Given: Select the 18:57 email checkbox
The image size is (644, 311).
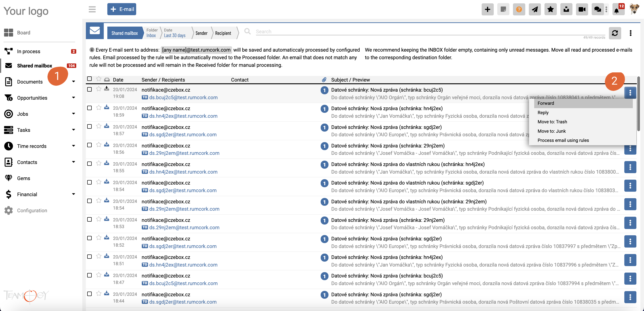Looking at the screenshot, I should point(89,126).
